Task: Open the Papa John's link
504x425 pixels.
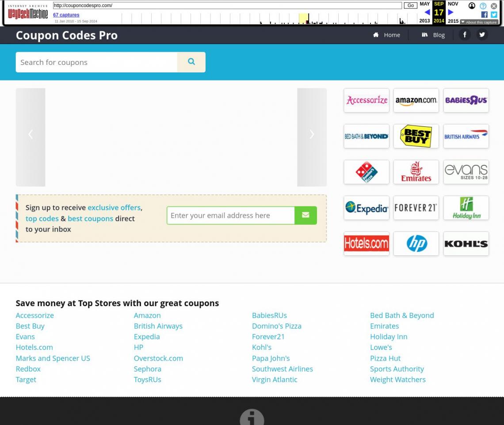Action: (271, 358)
